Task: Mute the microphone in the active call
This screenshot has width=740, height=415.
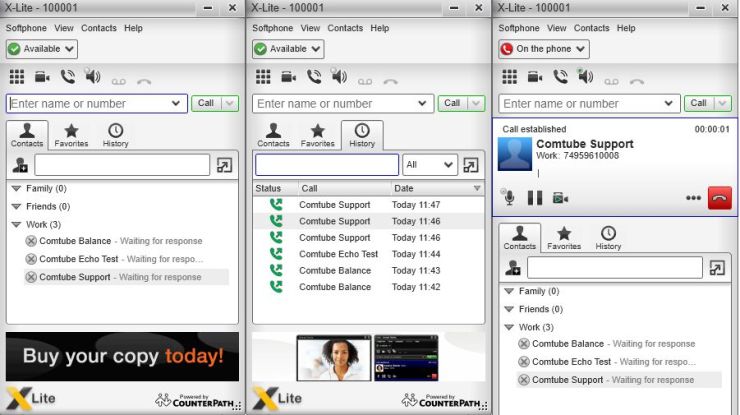Action: 508,197
